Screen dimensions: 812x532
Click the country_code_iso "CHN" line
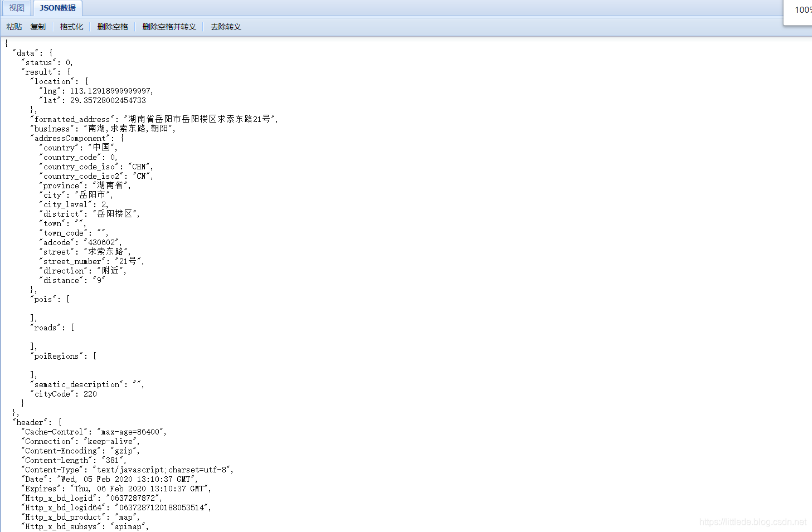click(96, 167)
